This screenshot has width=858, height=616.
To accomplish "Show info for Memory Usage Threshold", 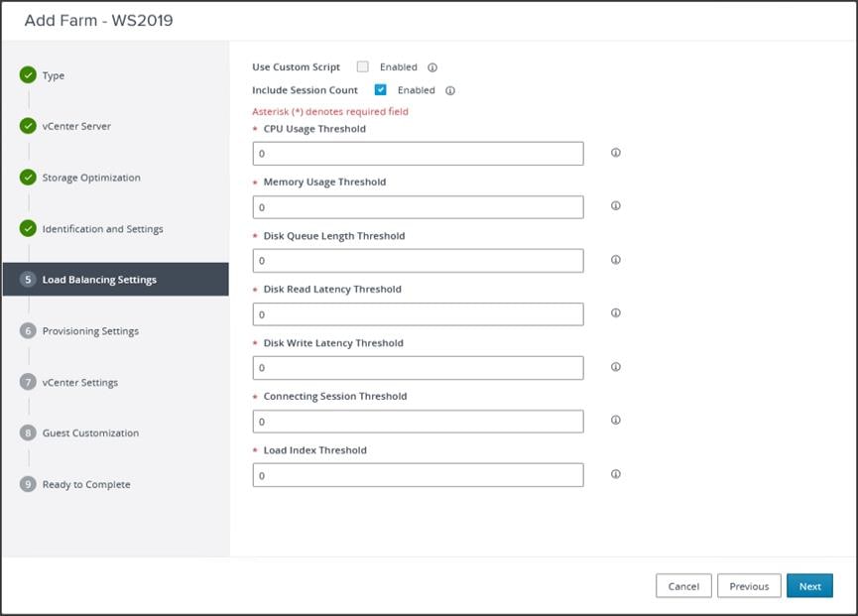I will coord(616,206).
